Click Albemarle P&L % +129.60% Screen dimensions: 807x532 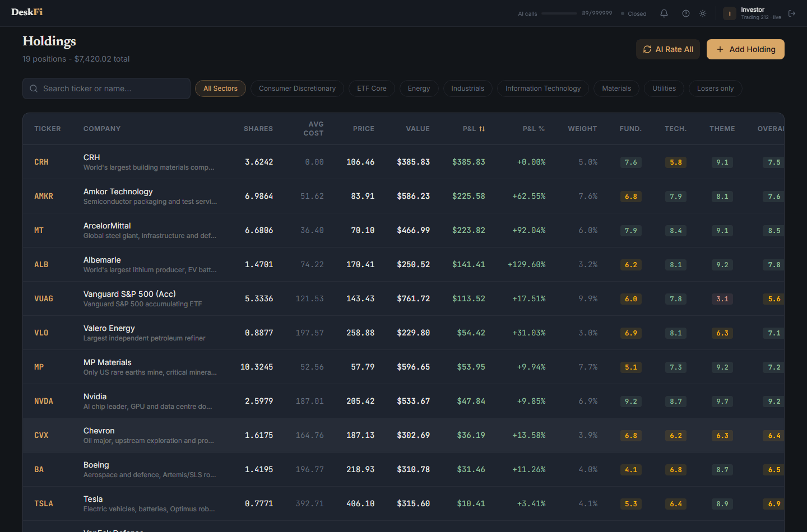pos(527,265)
